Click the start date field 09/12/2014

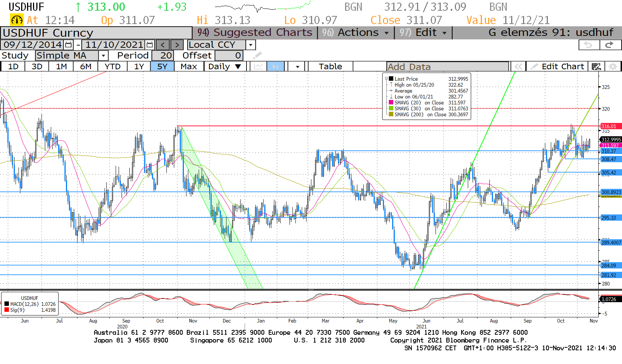pyautogui.click(x=33, y=45)
